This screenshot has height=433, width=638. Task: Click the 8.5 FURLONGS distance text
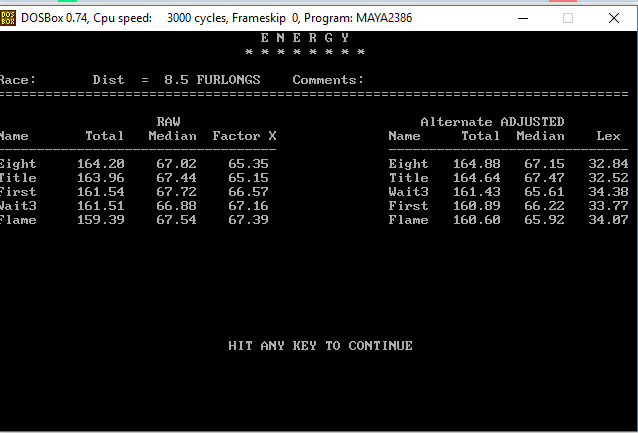click(x=212, y=80)
